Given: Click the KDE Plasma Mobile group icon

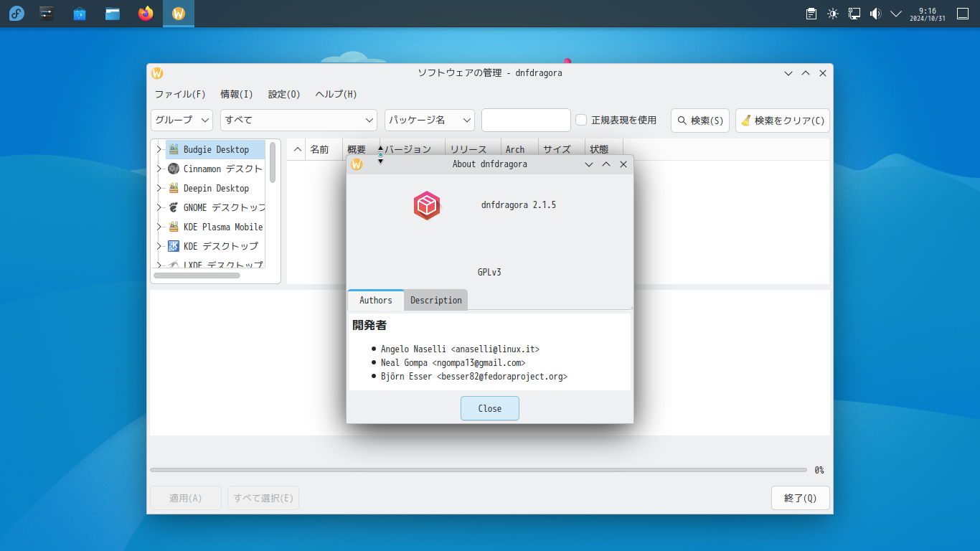Looking at the screenshot, I should (x=174, y=227).
